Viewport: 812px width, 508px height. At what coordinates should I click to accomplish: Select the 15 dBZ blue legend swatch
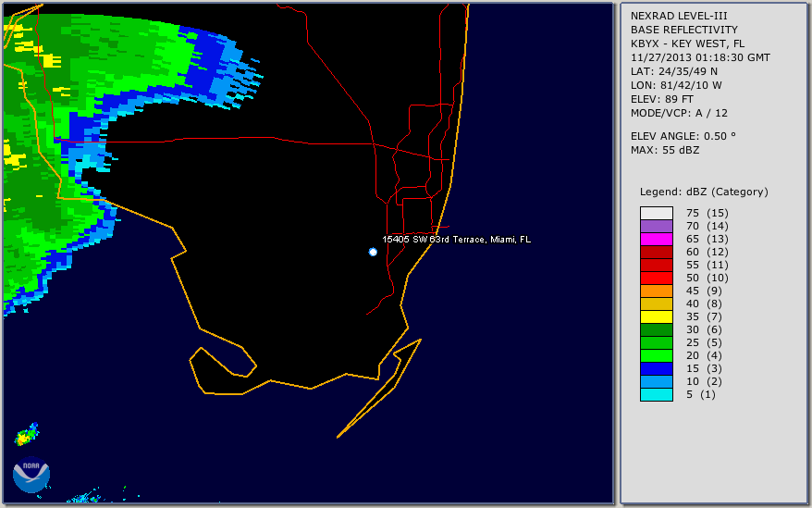click(657, 368)
